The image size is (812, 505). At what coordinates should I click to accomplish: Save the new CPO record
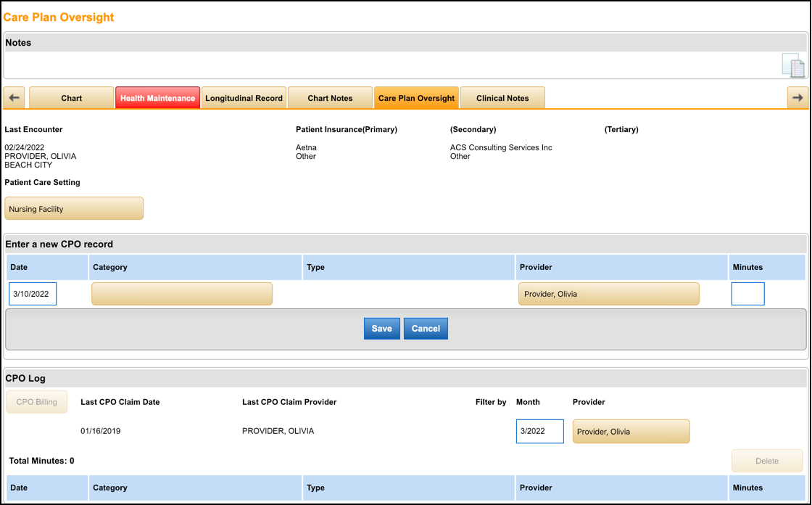382,328
